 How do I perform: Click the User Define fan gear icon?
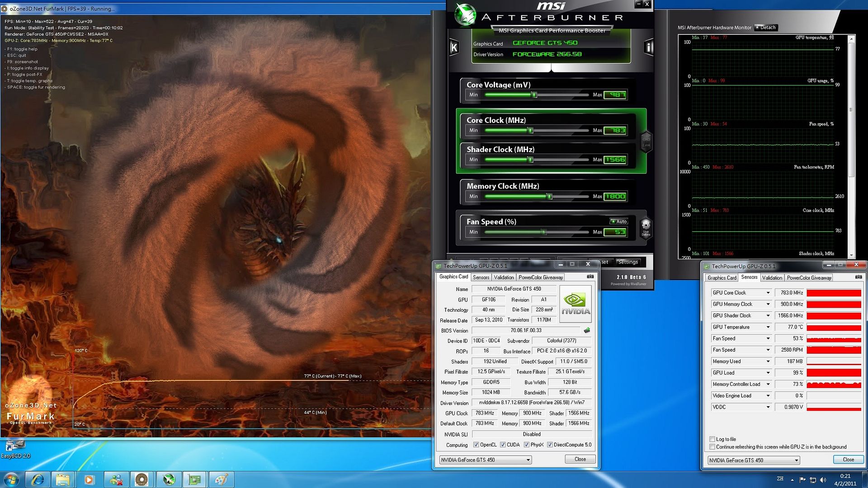tap(646, 227)
